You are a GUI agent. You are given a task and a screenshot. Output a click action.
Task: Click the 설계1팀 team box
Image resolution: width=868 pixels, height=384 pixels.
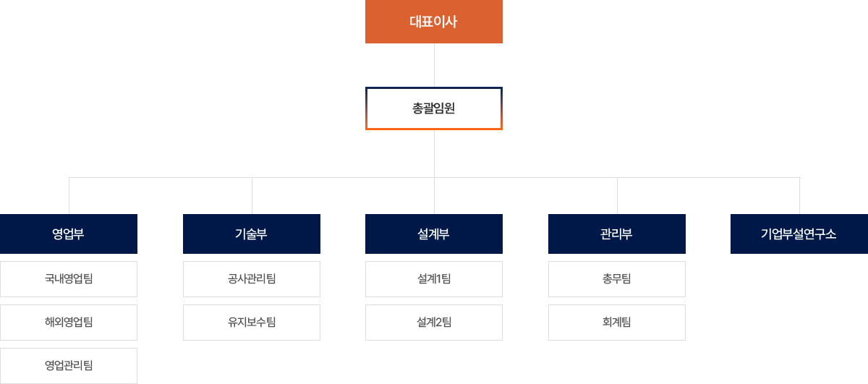click(434, 279)
